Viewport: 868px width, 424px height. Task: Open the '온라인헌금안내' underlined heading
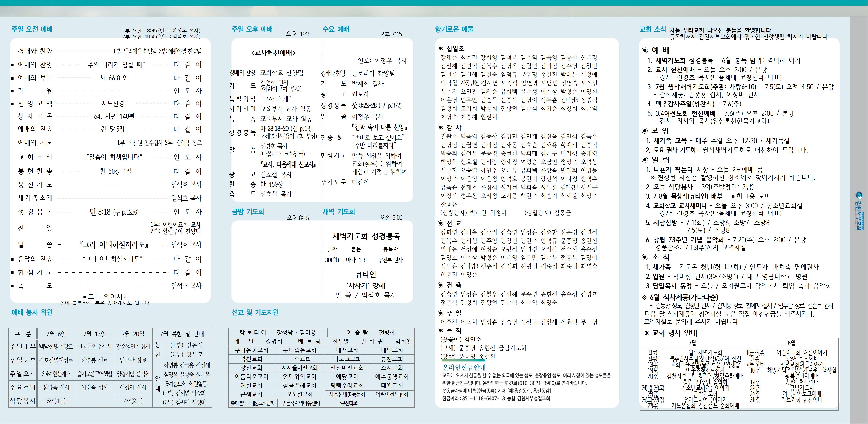point(464,367)
